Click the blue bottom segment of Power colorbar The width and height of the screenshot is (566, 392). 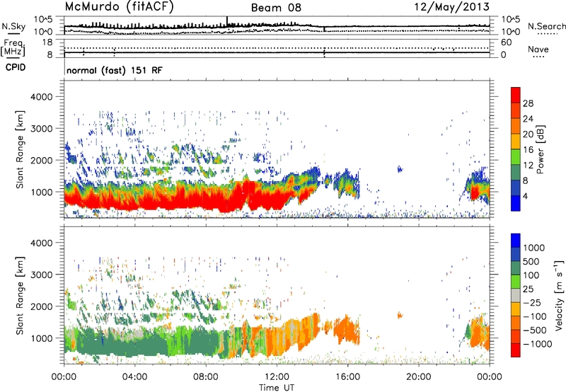click(516, 203)
